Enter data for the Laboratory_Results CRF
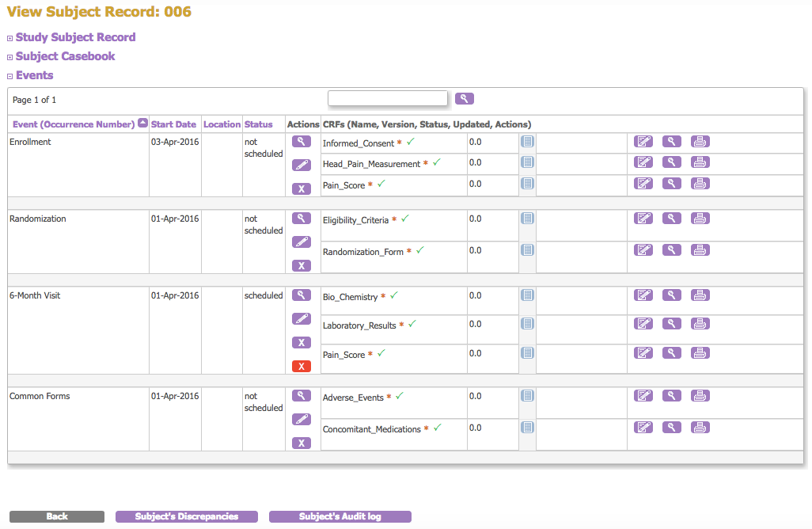Screen dimensions: 812x529 pyautogui.click(x=644, y=324)
